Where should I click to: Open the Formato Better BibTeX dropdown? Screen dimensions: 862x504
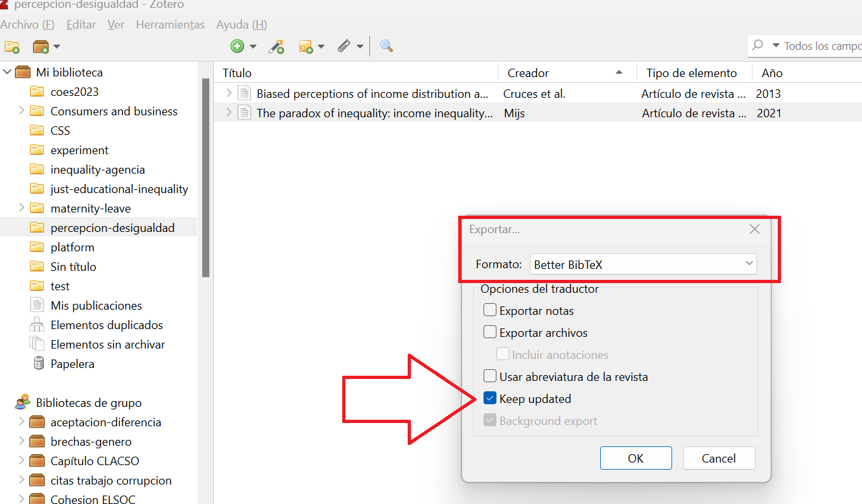[643, 264]
